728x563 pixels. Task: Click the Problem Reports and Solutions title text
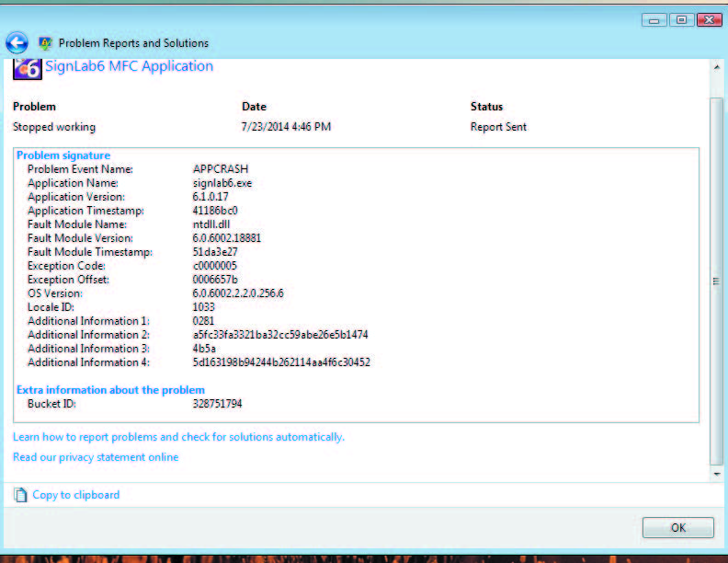point(133,43)
